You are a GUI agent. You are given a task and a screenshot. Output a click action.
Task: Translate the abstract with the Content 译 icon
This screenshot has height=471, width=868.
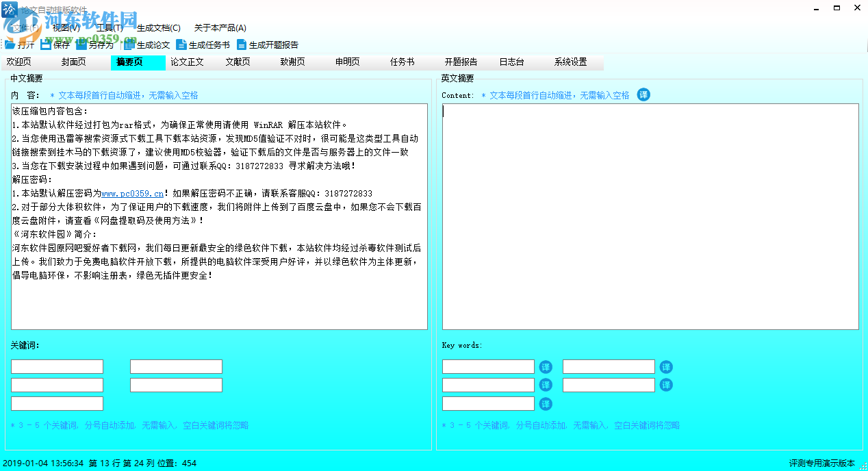(x=643, y=94)
